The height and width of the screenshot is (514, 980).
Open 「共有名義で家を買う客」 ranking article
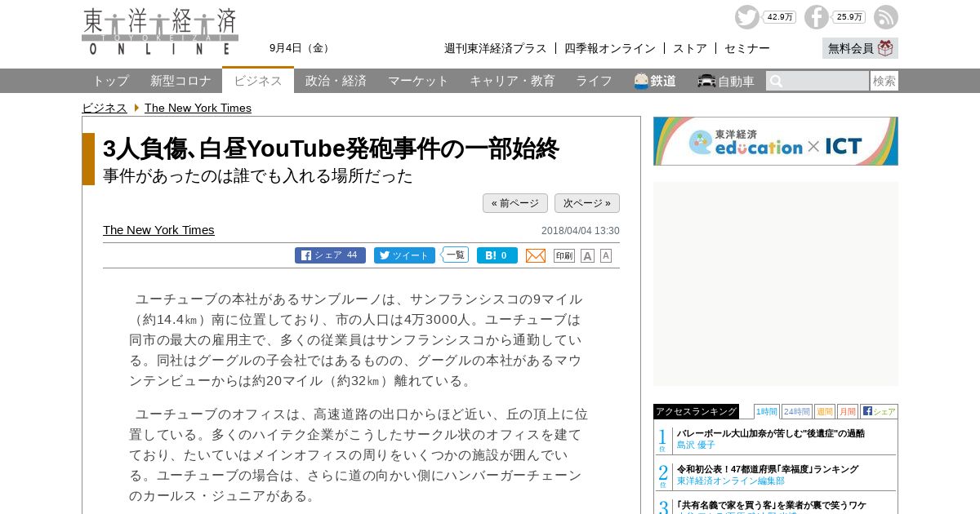(772, 505)
